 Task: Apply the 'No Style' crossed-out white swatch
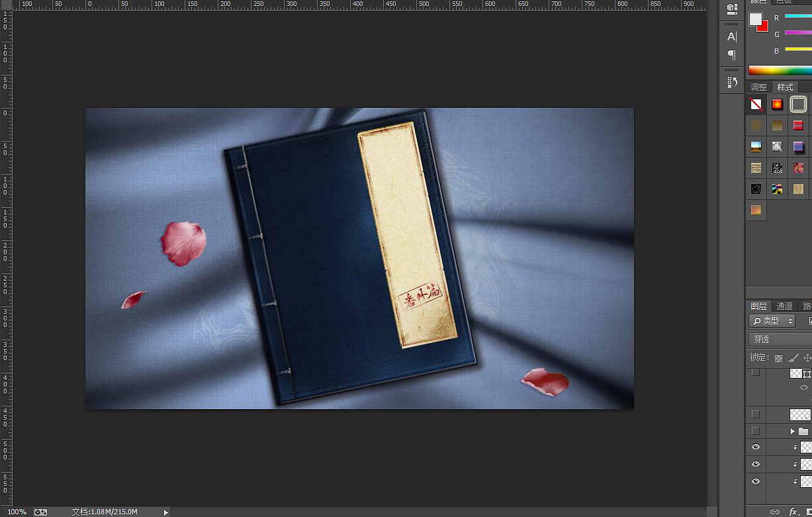coord(756,104)
